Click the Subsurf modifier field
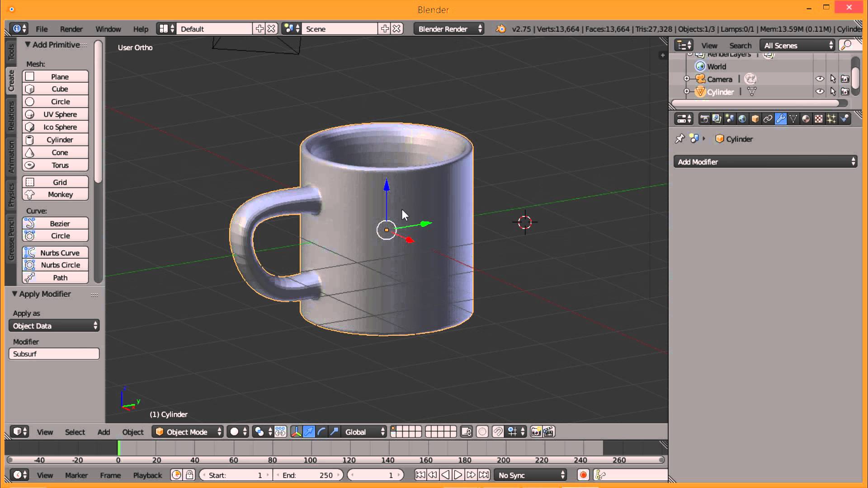 click(54, 353)
